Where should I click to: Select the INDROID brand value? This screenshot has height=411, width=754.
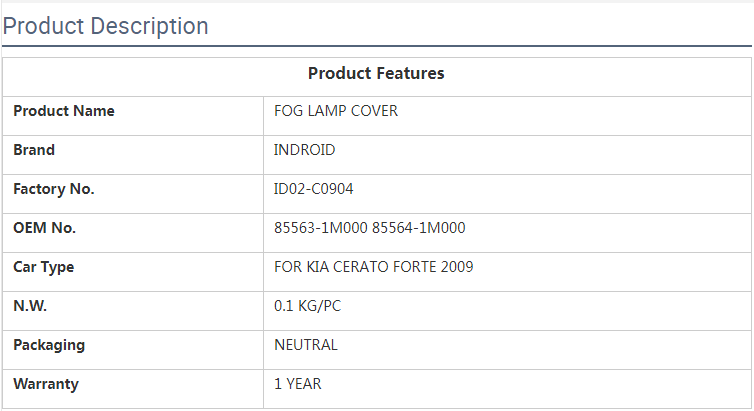coord(305,150)
